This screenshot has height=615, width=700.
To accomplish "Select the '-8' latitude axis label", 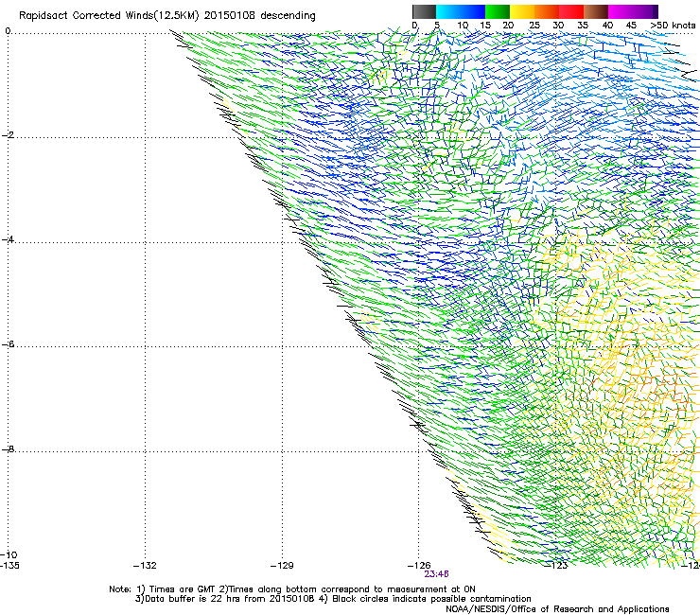I will 8,449.
